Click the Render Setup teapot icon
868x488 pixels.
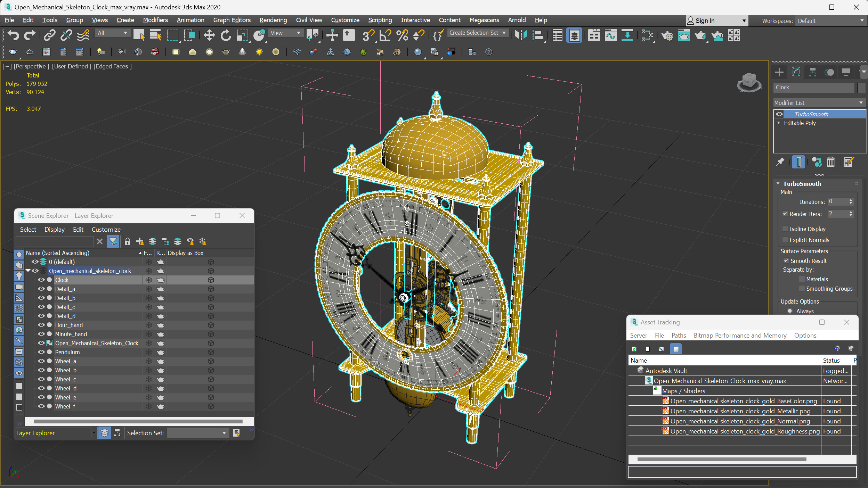pos(667,35)
